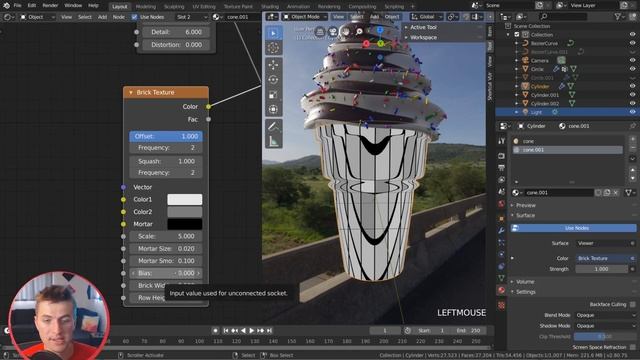The height and width of the screenshot is (360, 640).
Task: Toggle eye icon for Light object
Action: [632, 112]
